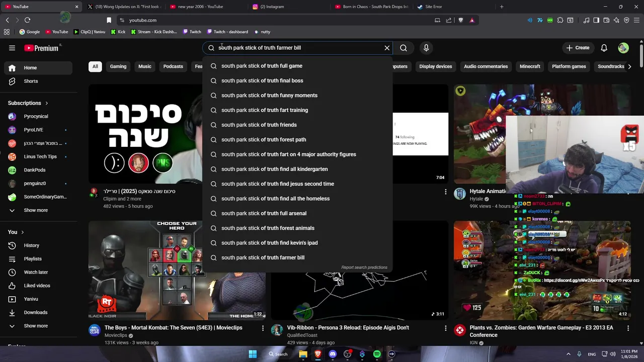Choose suggestion 'stick of truth full game'
The width and height of the screenshot is (644, 362).
pos(297,66)
